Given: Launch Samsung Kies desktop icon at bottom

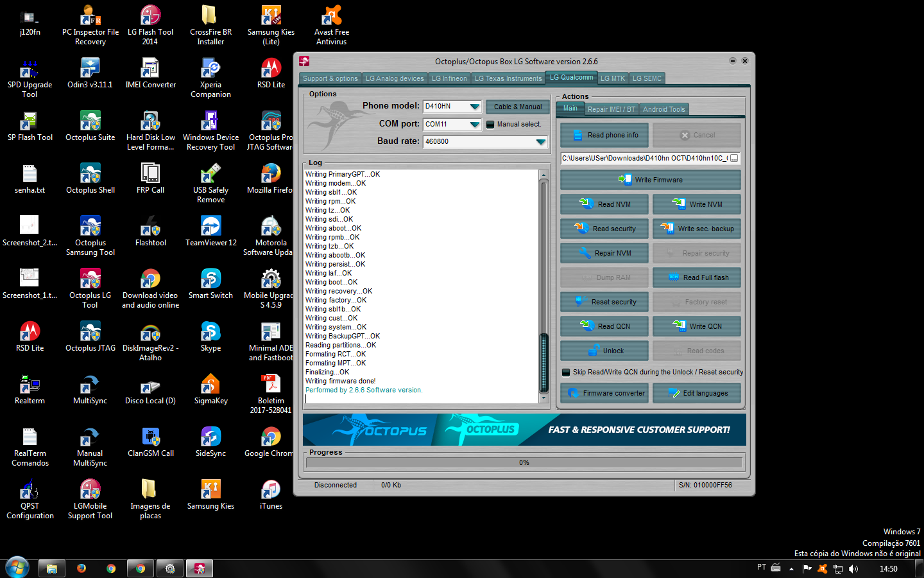Looking at the screenshot, I should [210, 495].
